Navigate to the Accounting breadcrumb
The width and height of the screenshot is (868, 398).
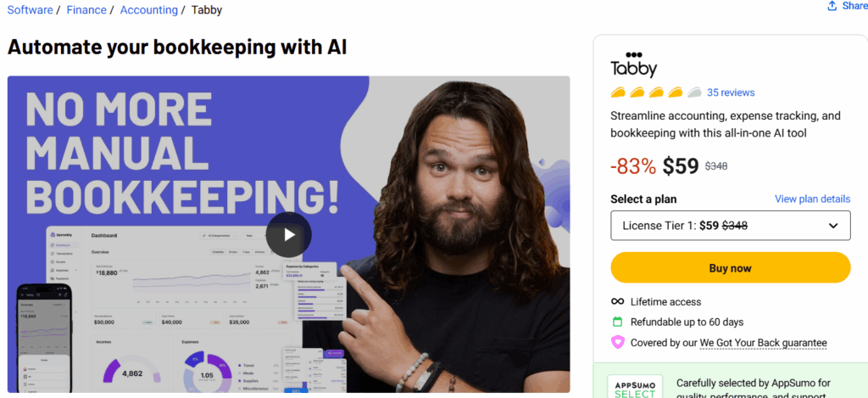tap(149, 10)
